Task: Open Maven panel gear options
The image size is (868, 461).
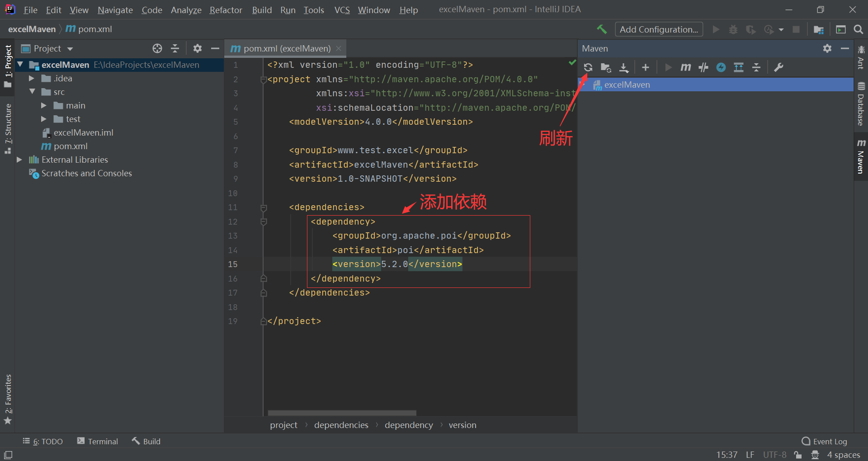Action: coord(827,48)
